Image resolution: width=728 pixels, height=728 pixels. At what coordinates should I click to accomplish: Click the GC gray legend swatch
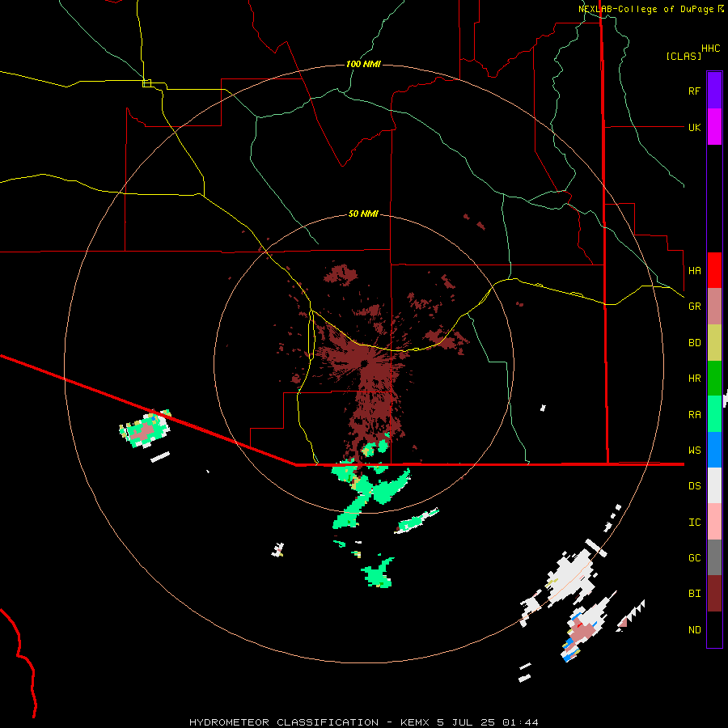(714, 557)
